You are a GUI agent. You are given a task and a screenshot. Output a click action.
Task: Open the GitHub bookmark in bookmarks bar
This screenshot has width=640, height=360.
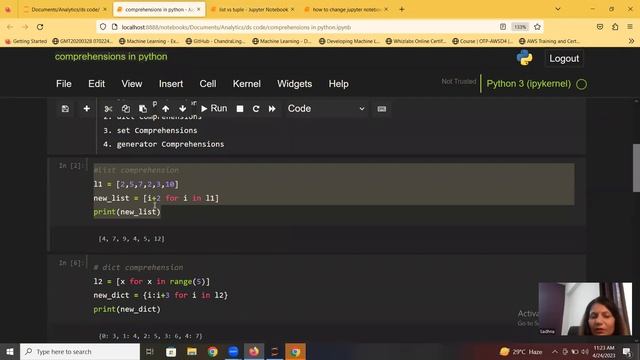(x=216, y=41)
